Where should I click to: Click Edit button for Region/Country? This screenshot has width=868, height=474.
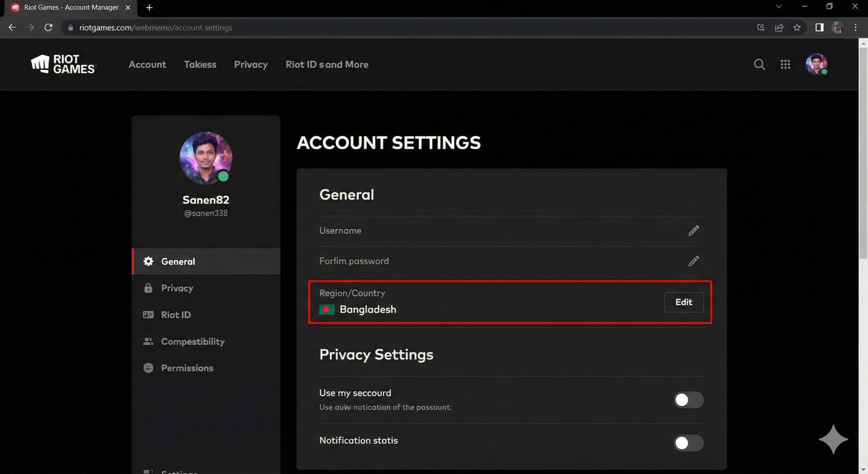coord(684,302)
